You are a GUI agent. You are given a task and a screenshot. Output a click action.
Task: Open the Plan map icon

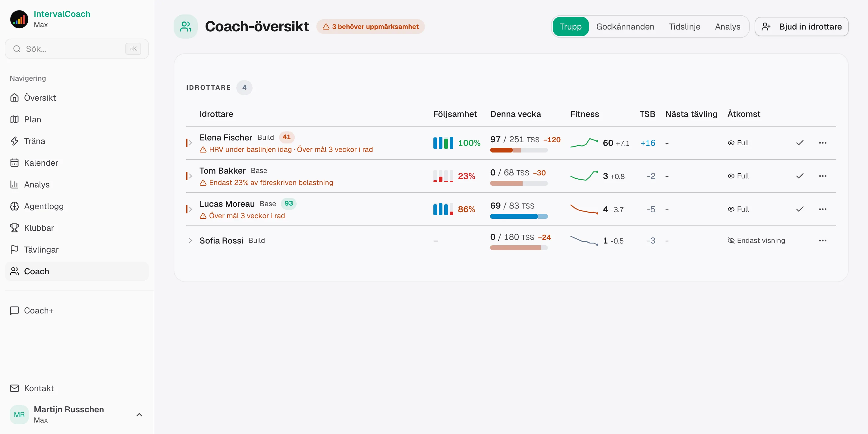(x=14, y=119)
